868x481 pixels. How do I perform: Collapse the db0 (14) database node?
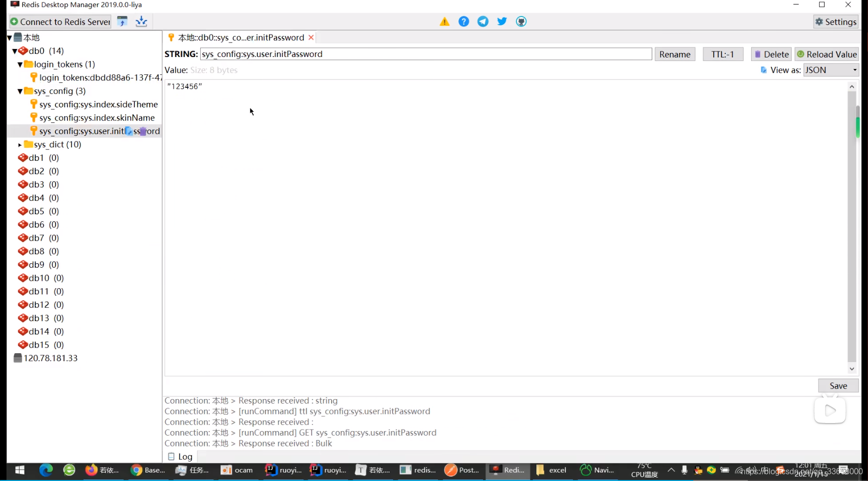(x=14, y=51)
